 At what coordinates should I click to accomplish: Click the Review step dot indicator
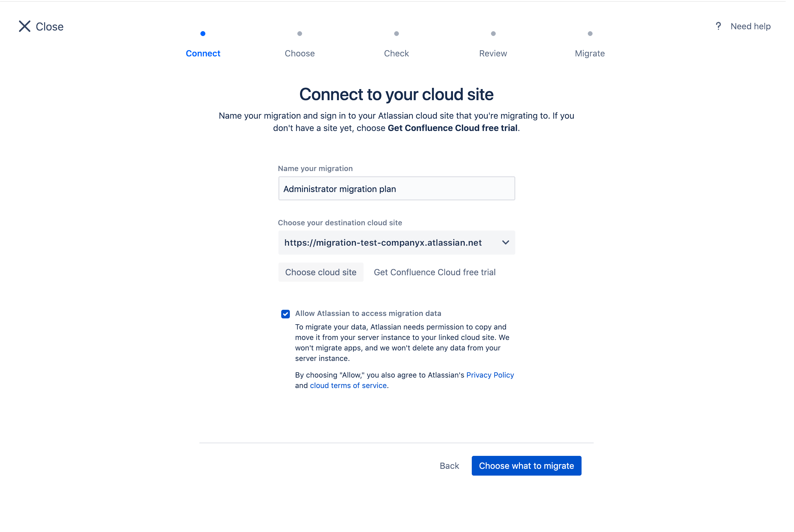pos(493,34)
